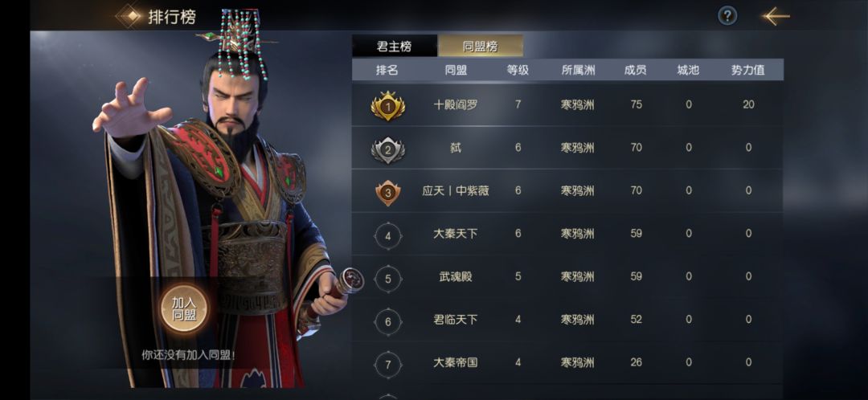This screenshot has height=400, width=868.
Task: Open the help question mark icon
Action: pyautogui.click(x=727, y=16)
